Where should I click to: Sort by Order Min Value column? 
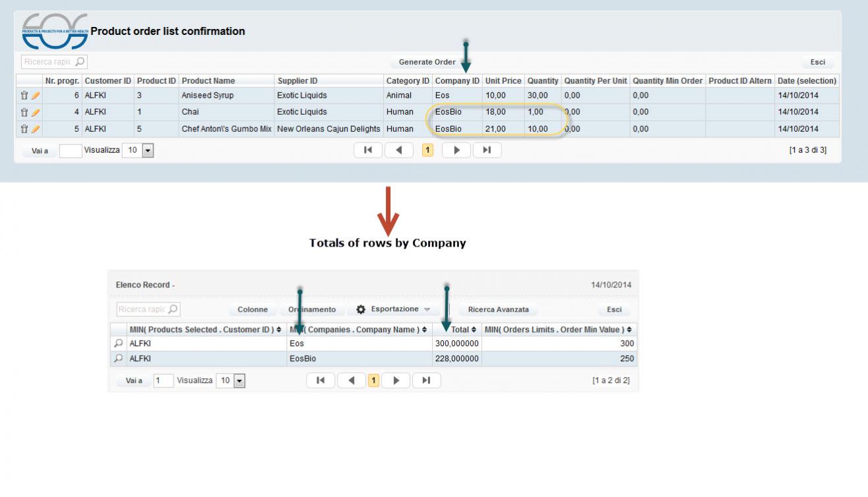[558, 330]
